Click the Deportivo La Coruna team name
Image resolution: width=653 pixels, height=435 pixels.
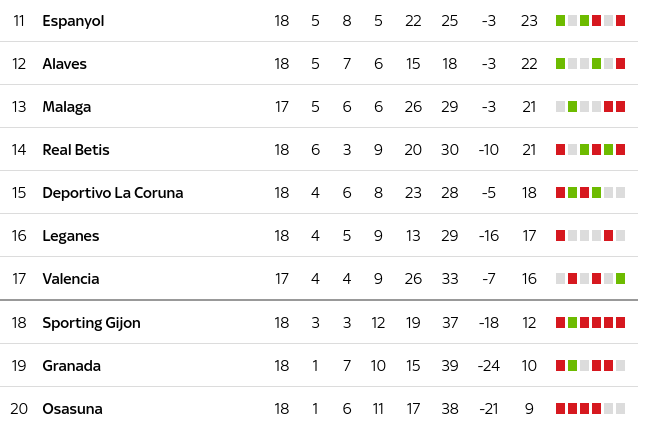pyautogui.click(x=113, y=193)
